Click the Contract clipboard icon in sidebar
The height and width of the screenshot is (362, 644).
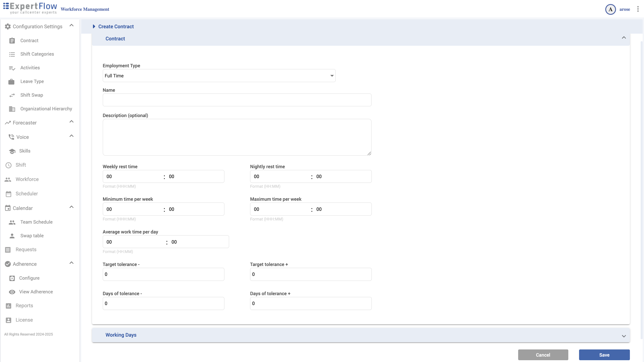(x=12, y=41)
